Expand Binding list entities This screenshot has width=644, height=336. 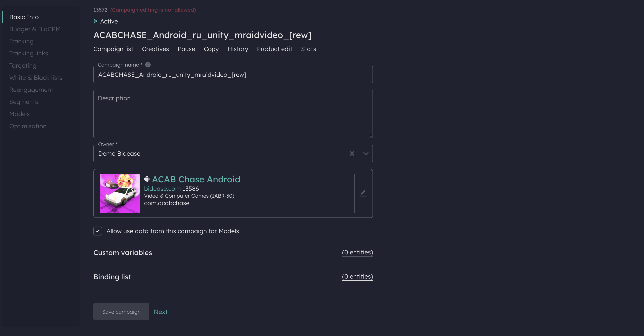pyautogui.click(x=357, y=277)
